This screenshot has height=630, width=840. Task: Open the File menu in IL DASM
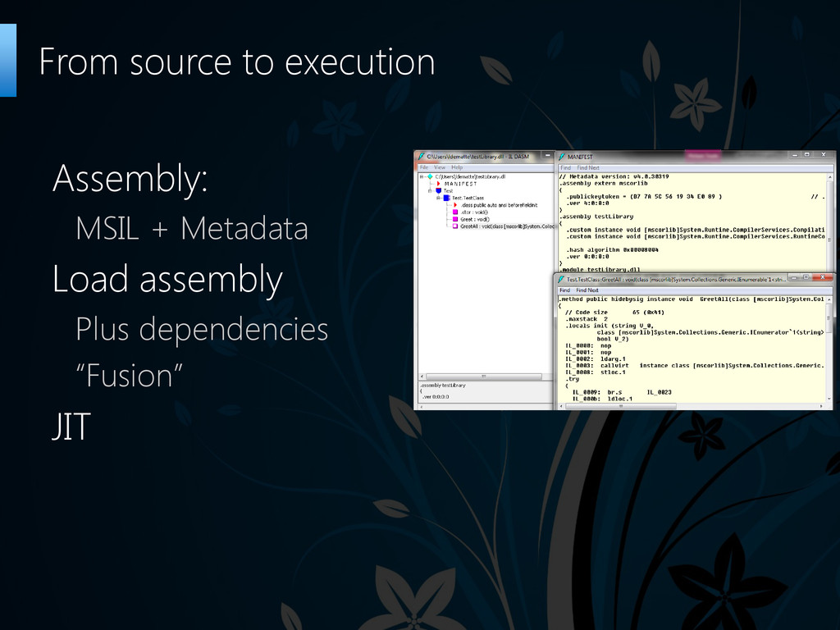click(x=424, y=167)
